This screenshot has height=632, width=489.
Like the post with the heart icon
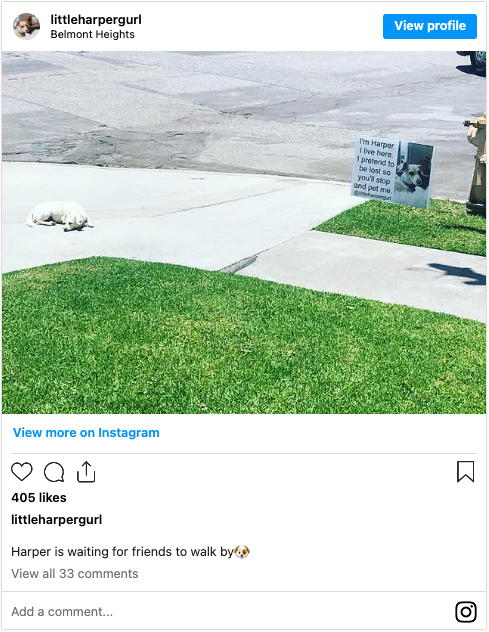(x=22, y=472)
